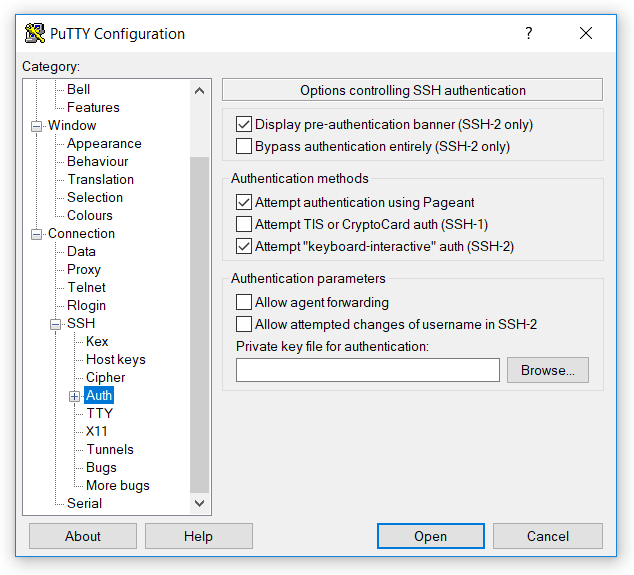The image size is (634, 575).
Task: Click the private key file text field
Action: (367, 370)
